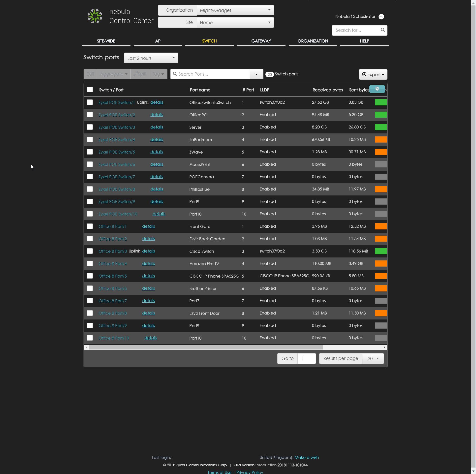Open the column settings gear icon
This screenshot has height=474, width=476.
377,89
